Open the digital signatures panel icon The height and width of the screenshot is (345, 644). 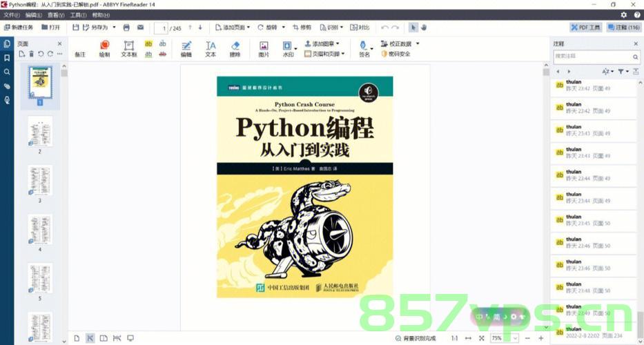click(x=7, y=100)
